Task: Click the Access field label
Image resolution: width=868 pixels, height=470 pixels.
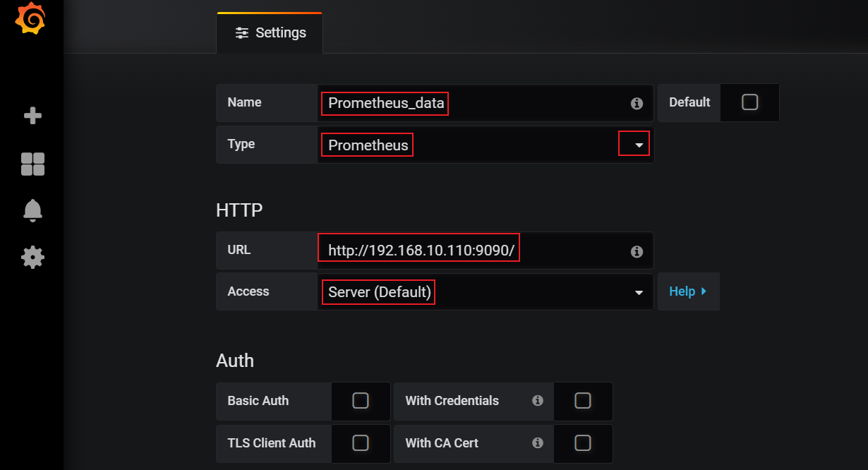Action: pos(248,291)
